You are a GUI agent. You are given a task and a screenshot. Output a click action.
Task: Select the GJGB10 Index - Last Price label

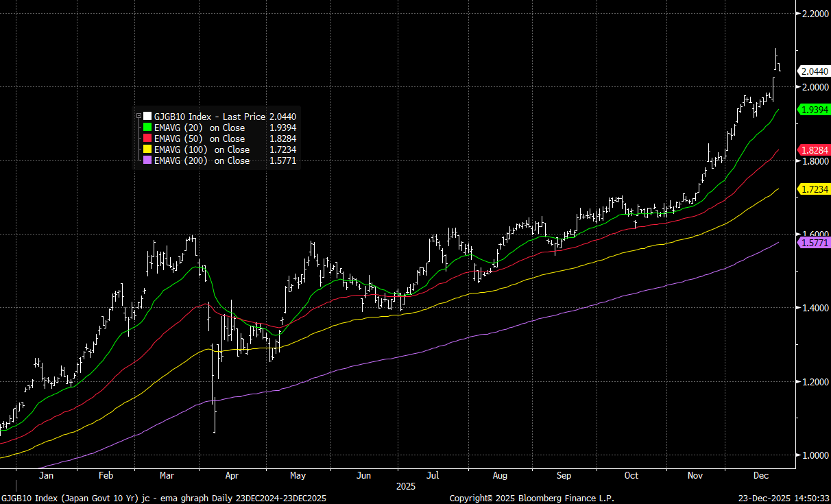point(210,117)
